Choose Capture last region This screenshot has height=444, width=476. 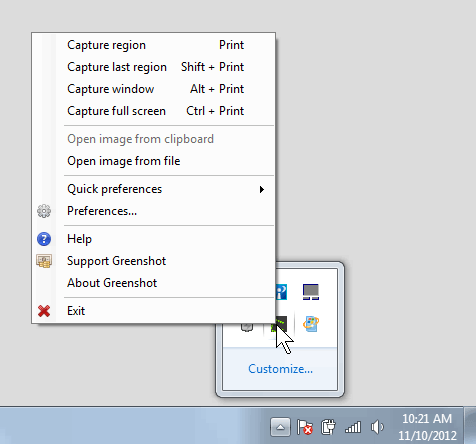pyautogui.click(x=154, y=67)
